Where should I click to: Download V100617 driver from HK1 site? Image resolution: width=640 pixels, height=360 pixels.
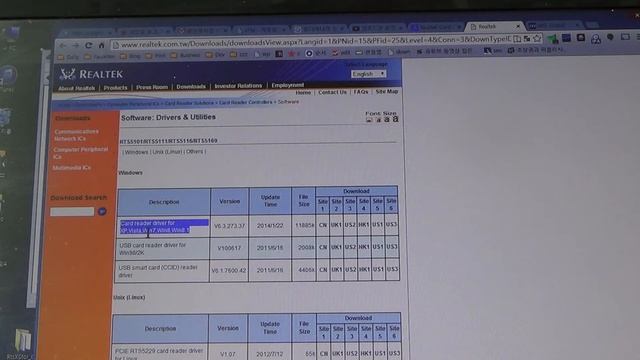tap(364, 247)
